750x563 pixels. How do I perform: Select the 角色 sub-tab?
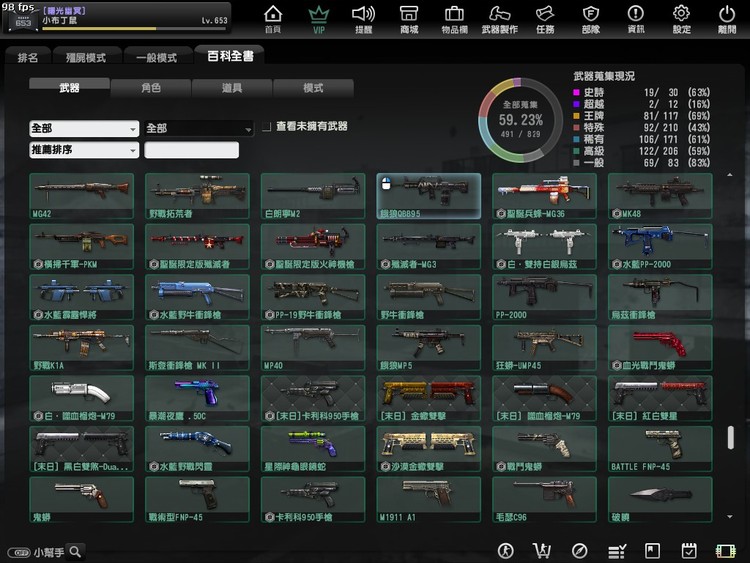coord(151,88)
